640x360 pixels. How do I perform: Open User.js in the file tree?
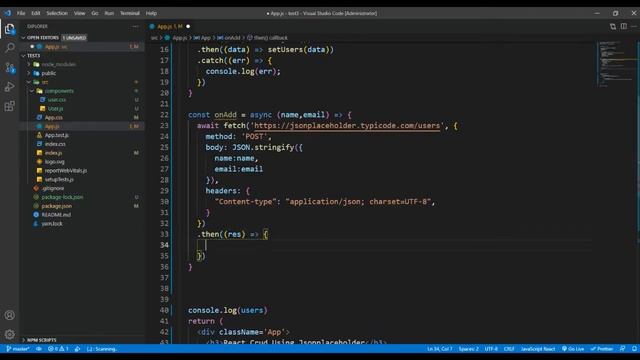56,109
